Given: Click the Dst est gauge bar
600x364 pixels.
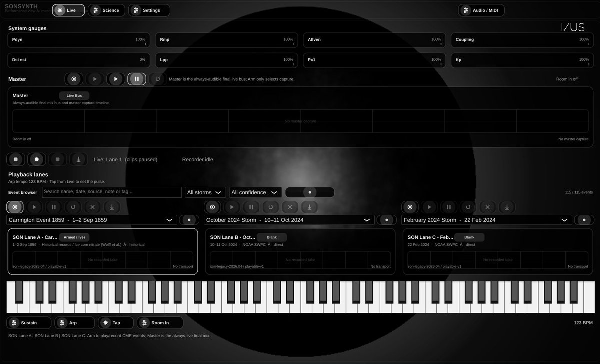Looking at the screenshot, I should pos(79,60).
